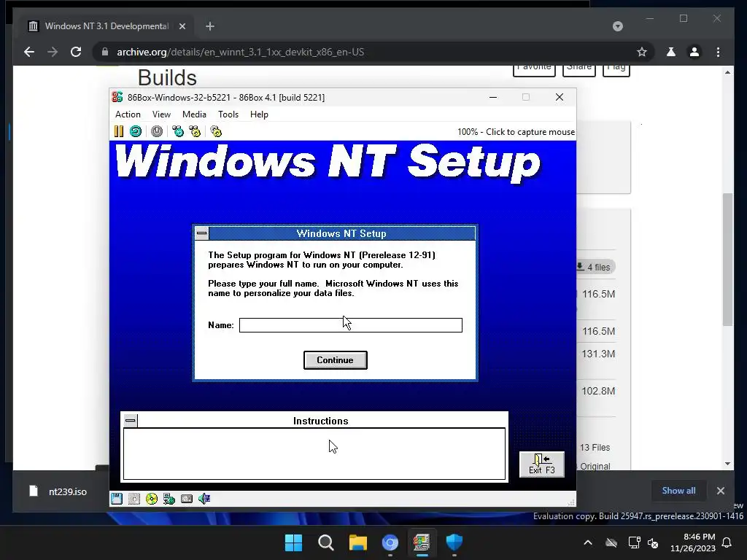Click the scrollbar up arrow on the page
The width and height of the screenshot is (747, 560).
(x=727, y=72)
